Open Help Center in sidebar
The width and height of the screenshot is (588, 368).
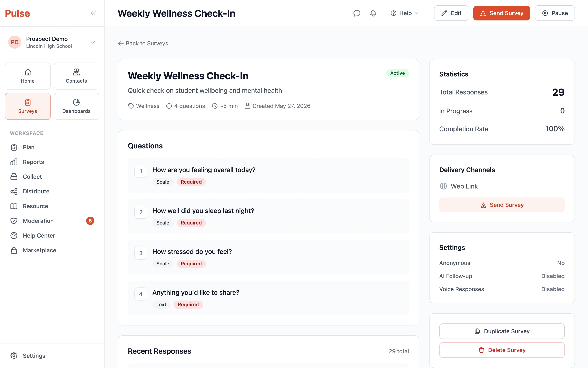point(52,236)
